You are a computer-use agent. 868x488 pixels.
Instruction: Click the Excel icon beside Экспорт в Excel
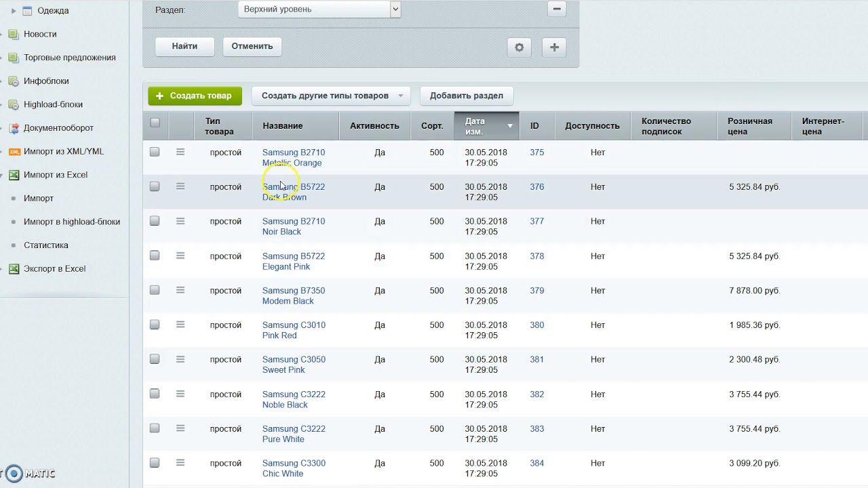[13, 269]
